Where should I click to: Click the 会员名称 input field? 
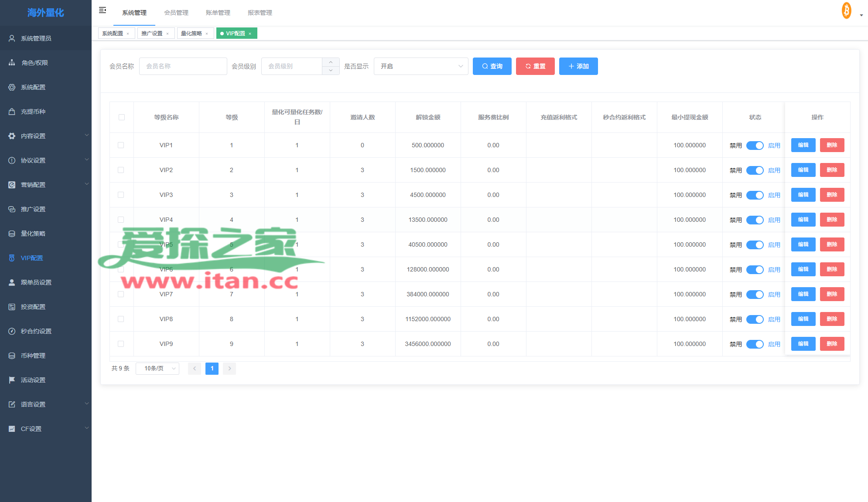click(183, 66)
